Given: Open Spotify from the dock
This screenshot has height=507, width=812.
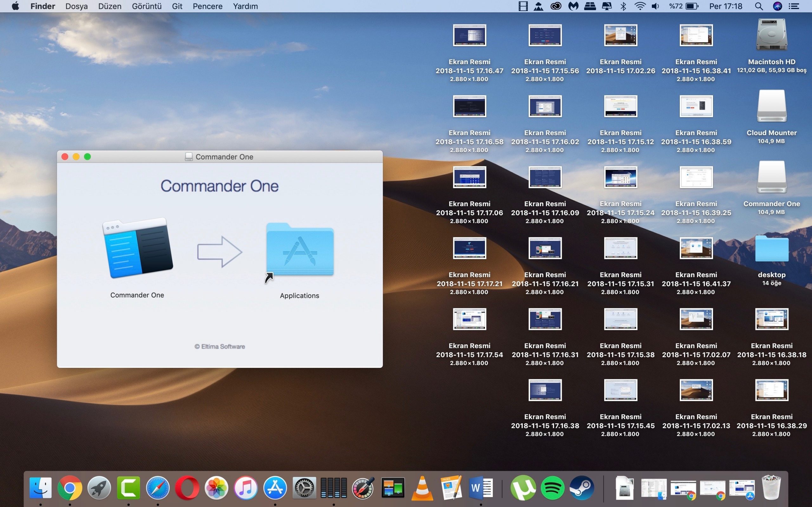Looking at the screenshot, I should [552, 488].
